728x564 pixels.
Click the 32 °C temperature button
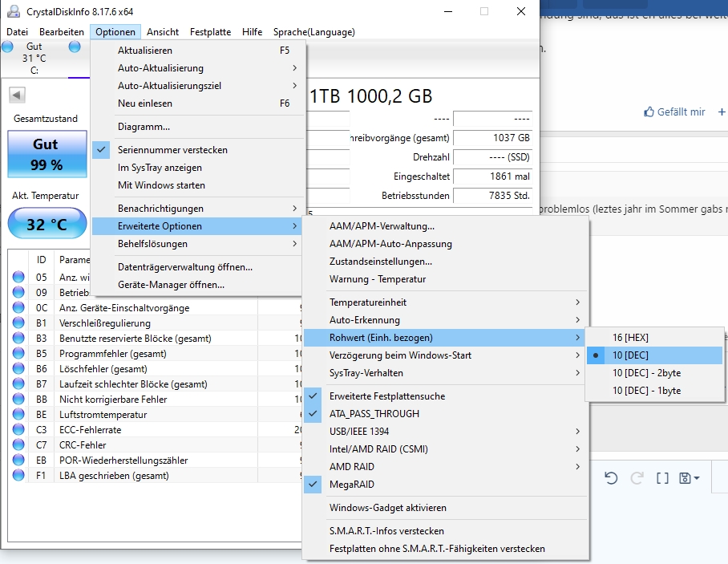pyautogui.click(x=47, y=224)
